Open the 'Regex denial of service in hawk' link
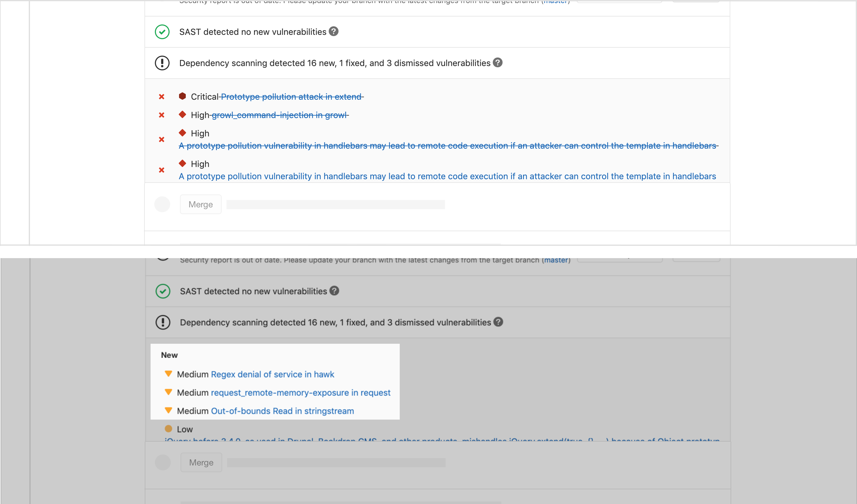The image size is (857, 504). (x=272, y=375)
